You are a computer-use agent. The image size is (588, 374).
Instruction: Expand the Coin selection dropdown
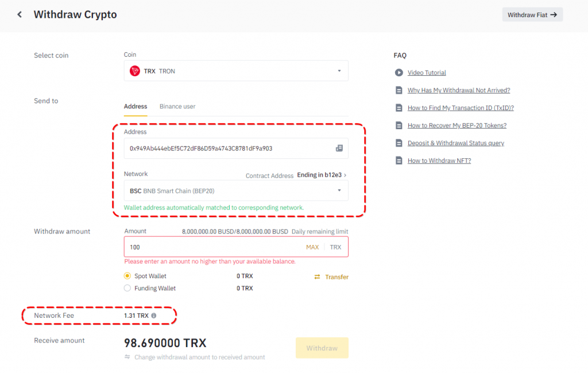pos(339,71)
